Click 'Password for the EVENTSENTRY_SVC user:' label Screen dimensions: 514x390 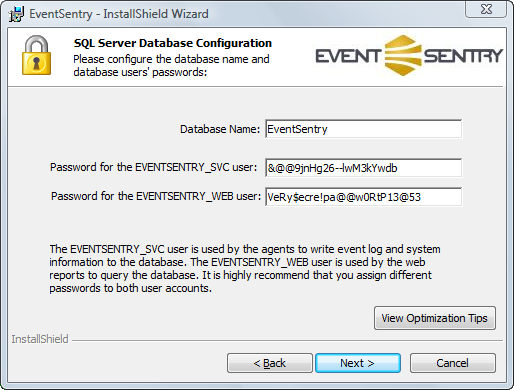[x=154, y=167]
